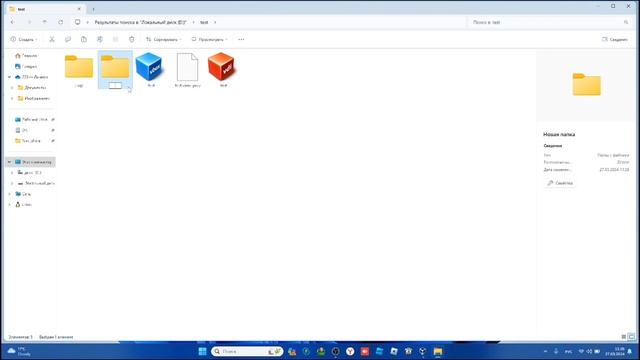Open the Создать (New) dropdown

(x=24, y=40)
